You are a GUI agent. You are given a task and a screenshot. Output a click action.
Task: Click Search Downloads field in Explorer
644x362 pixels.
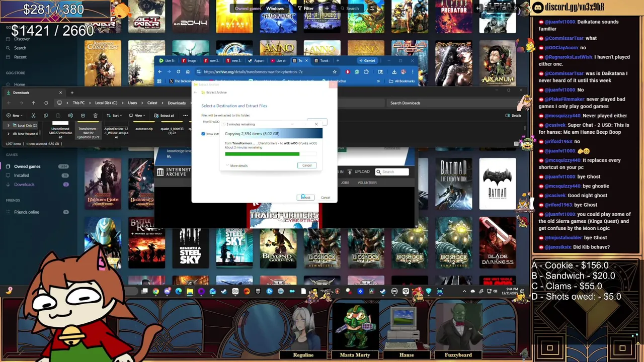coord(453,103)
